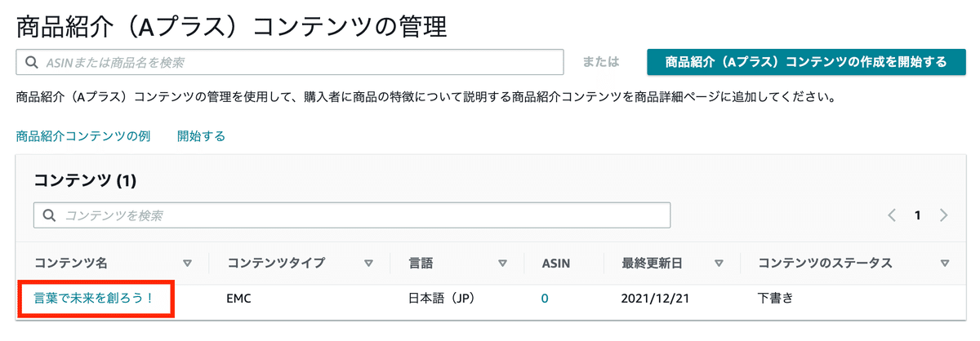Go to next page with right chevron
The height and width of the screenshot is (341, 980).
[x=944, y=215]
